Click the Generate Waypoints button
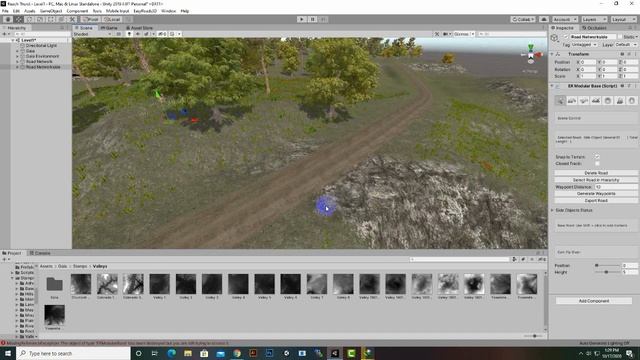Viewport: 640px width, 360px height. pyautogui.click(x=596, y=193)
